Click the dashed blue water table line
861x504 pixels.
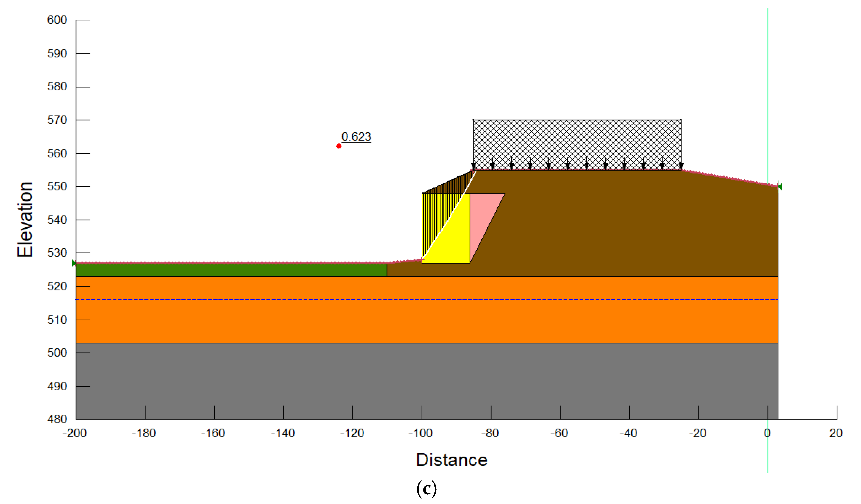pyautogui.click(x=427, y=299)
